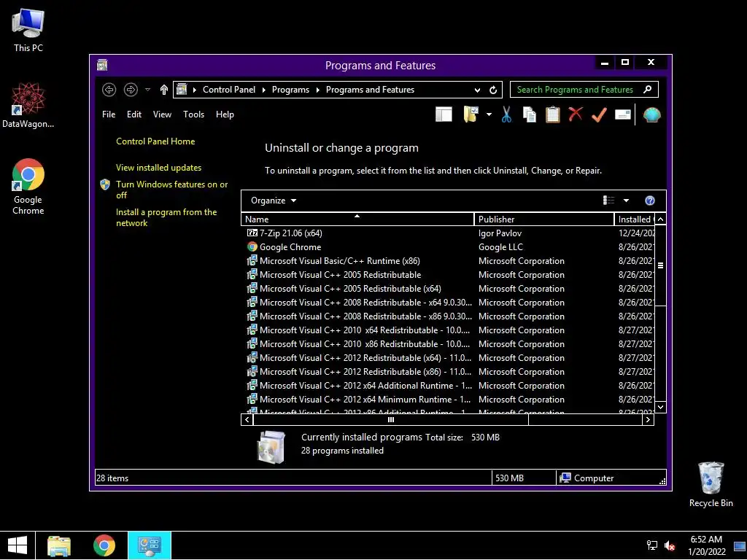Image resolution: width=747 pixels, height=560 pixels.
Task: Click the Control Panel breadcrumb
Action: click(228, 90)
